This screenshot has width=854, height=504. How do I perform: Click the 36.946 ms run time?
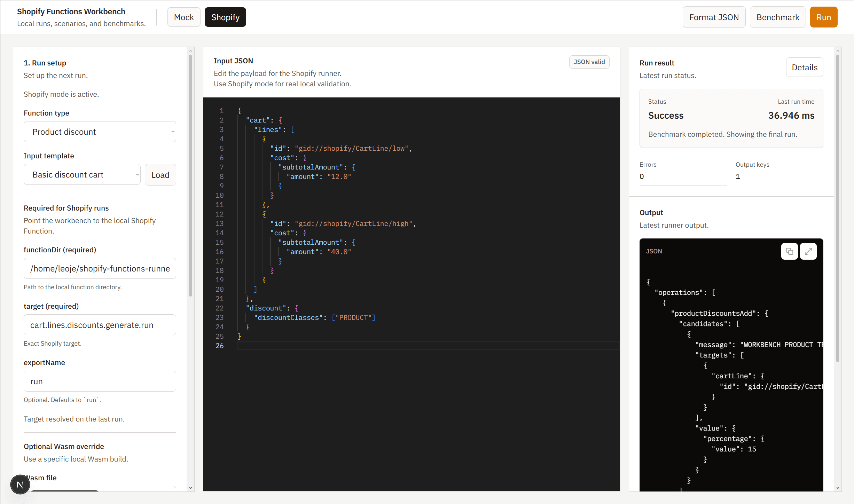pos(791,116)
